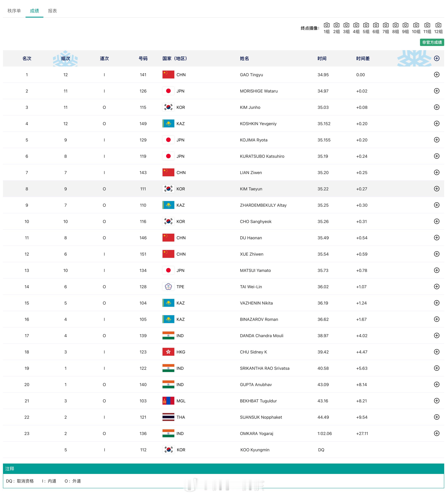Expand details for CHU Sidney K
Screen dimensions: 448x496
(x=436, y=352)
